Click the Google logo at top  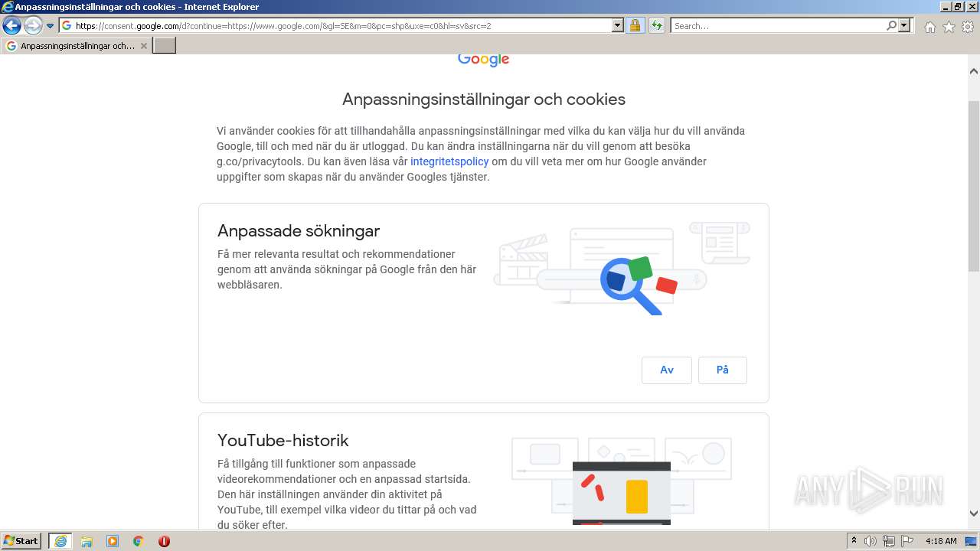point(484,60)
